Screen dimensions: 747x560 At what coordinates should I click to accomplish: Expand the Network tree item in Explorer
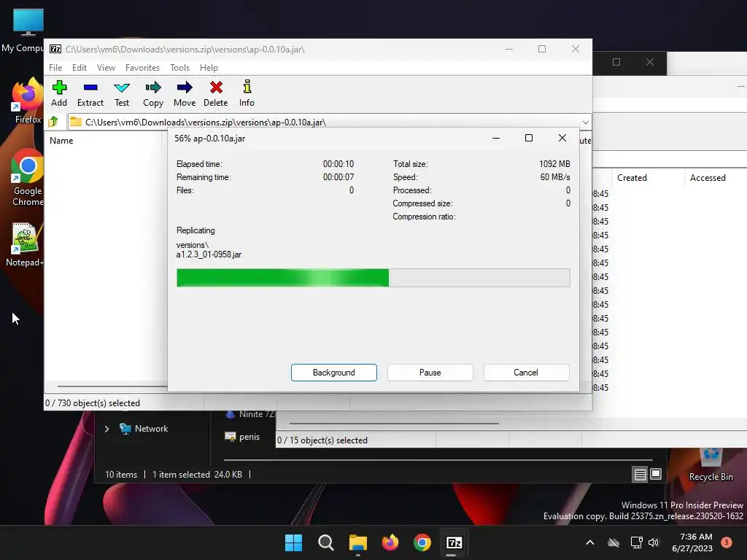(107, 429)
